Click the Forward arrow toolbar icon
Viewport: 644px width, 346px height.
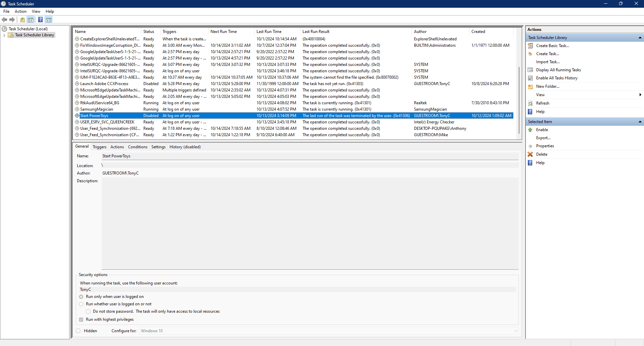(x=12, y=20)
